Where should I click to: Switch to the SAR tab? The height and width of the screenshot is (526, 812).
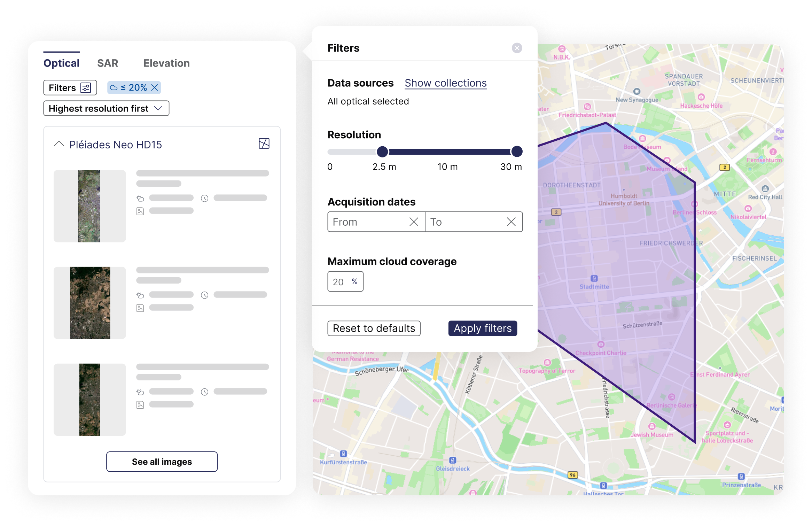click(108, 63)
